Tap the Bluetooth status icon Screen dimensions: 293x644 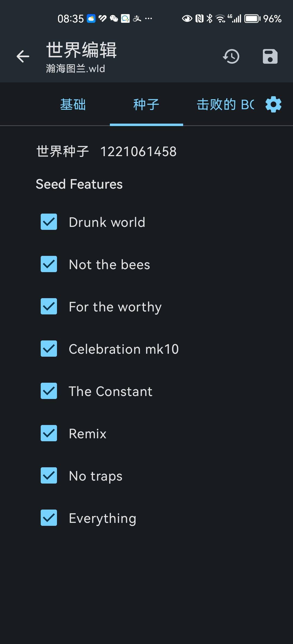tap(209, 18)
